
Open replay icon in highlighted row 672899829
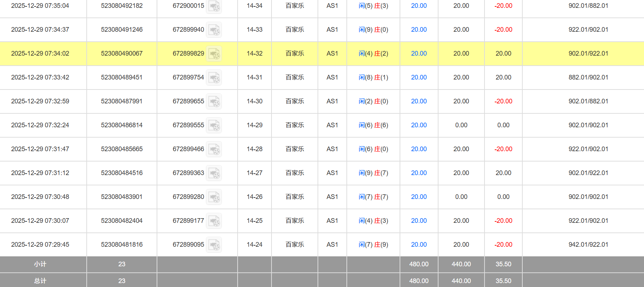pyautogui.click(x=214, y=54)
